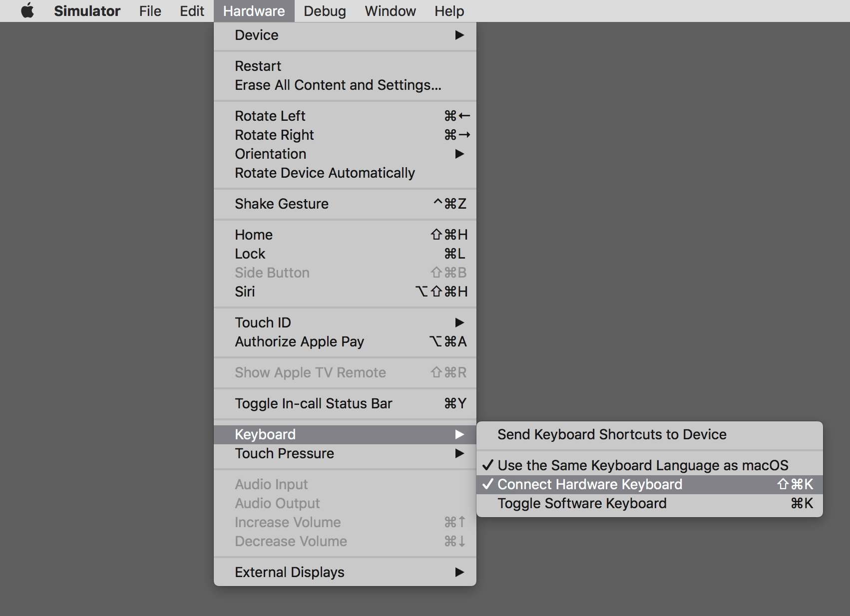Invoke Siri from the Hardware menu
Image resolution: width=850 pixels, height=616 pixels.
point(345,292)
